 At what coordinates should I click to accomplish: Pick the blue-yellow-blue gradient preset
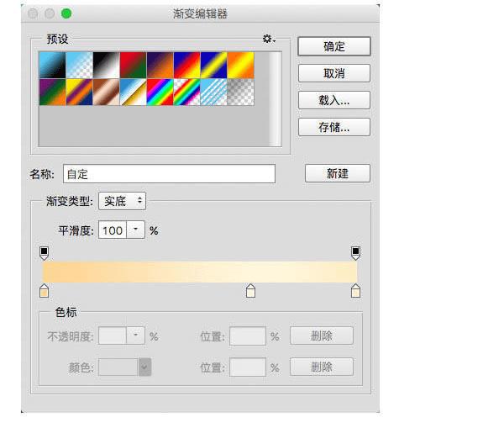213,65
